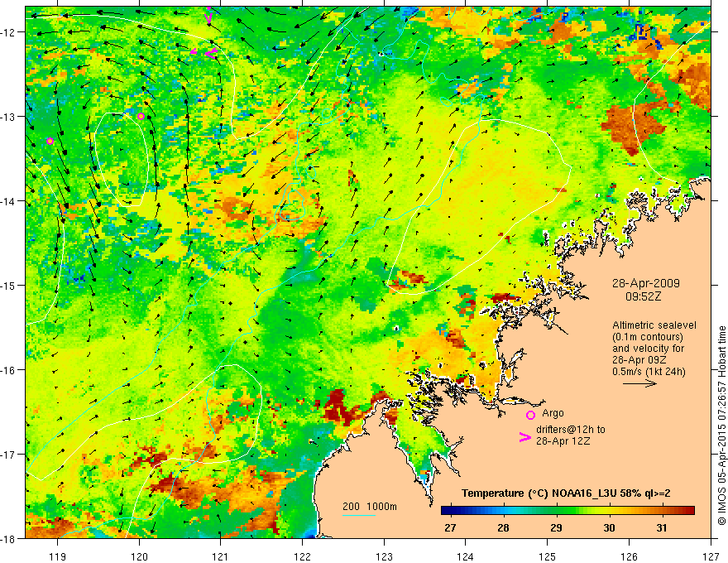Click the 'and velocity for' caption line
728x563 pixels.
(648, 349)
